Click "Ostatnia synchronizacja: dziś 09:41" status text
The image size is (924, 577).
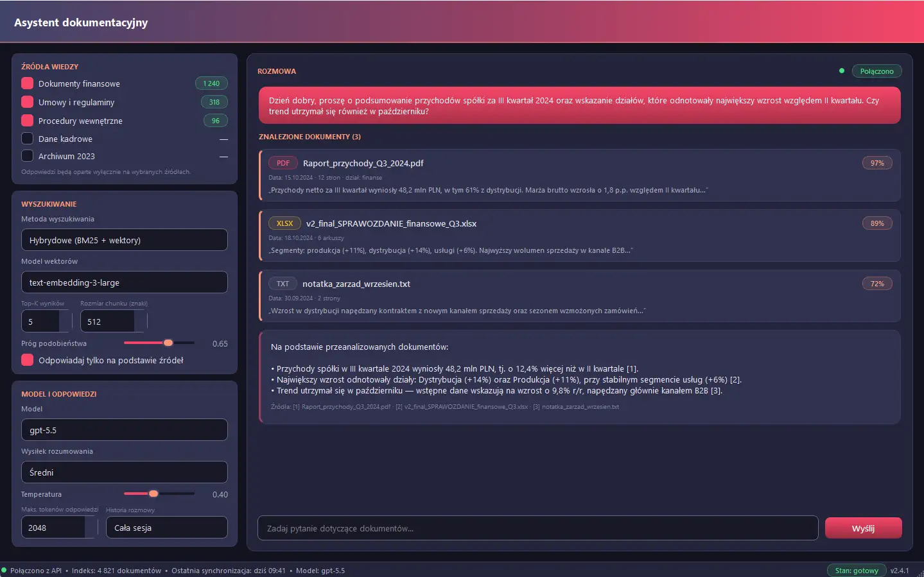[229, 571]
